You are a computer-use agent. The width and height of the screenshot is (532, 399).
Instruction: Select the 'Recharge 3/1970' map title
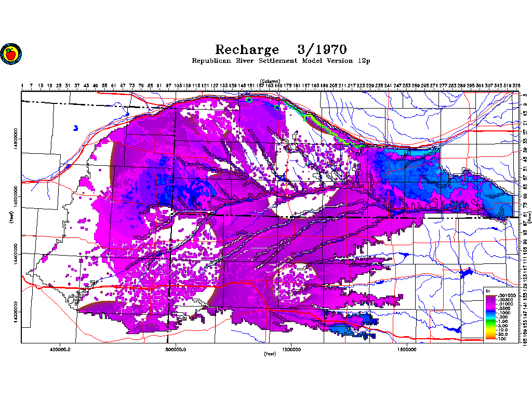point(281,49)
